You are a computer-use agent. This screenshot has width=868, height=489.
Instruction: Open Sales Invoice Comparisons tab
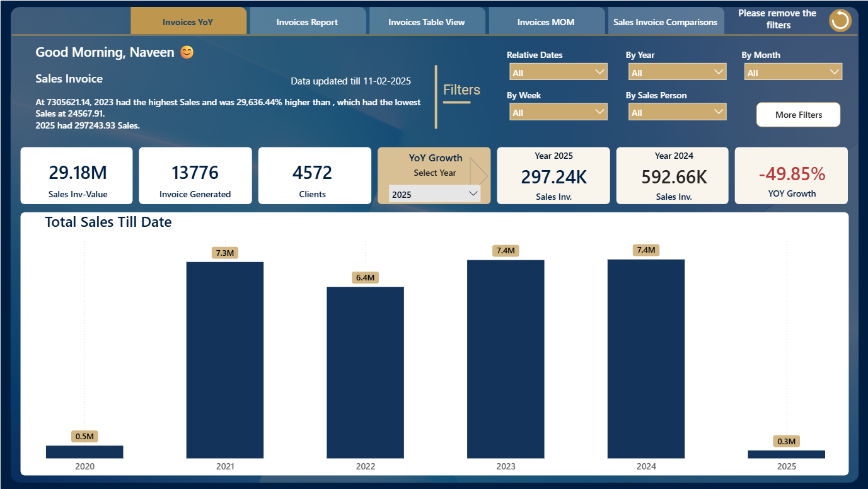(x=665, y=21)
